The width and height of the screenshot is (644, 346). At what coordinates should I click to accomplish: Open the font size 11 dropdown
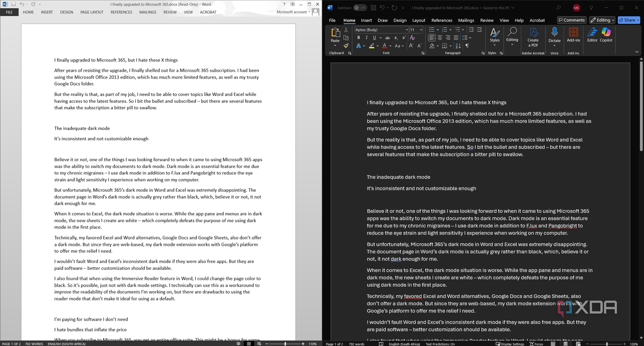421,30
